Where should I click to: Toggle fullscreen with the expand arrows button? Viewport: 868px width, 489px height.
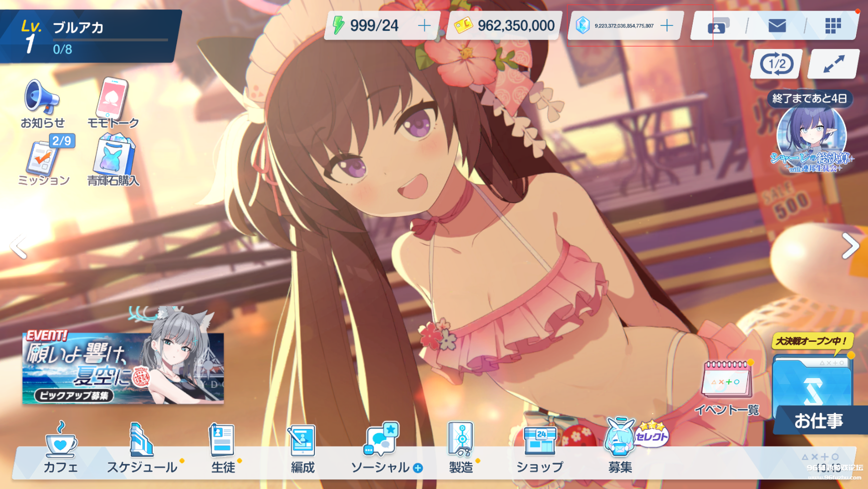pos(833,64)
